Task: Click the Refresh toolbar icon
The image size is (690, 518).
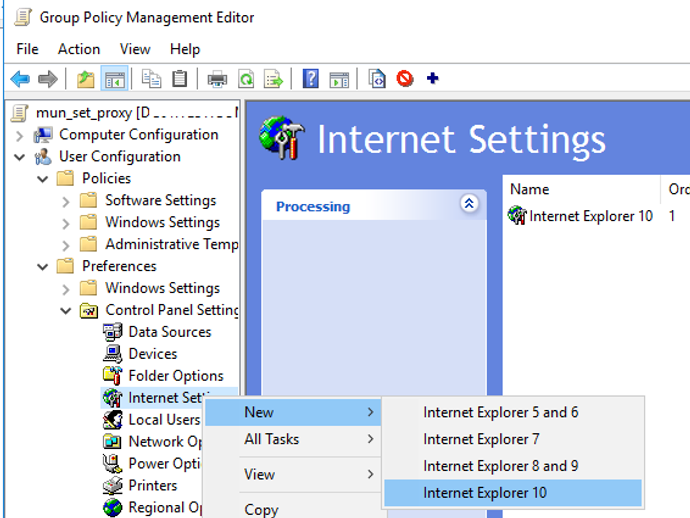Action: pos(246,79)
